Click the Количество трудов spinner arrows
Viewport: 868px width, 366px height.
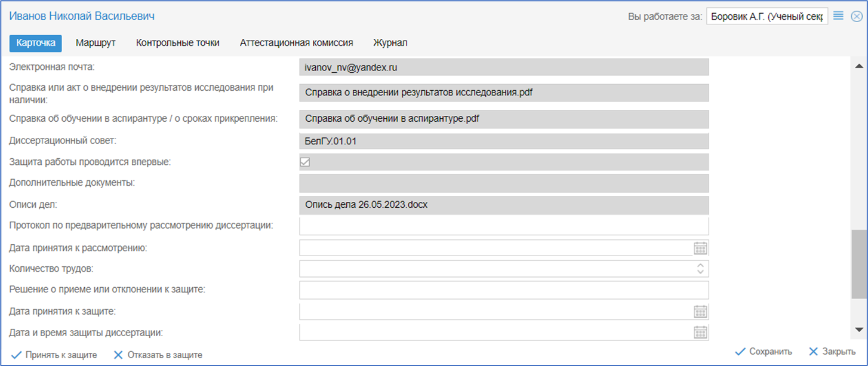pyautogui.click(x=700, y=269)
